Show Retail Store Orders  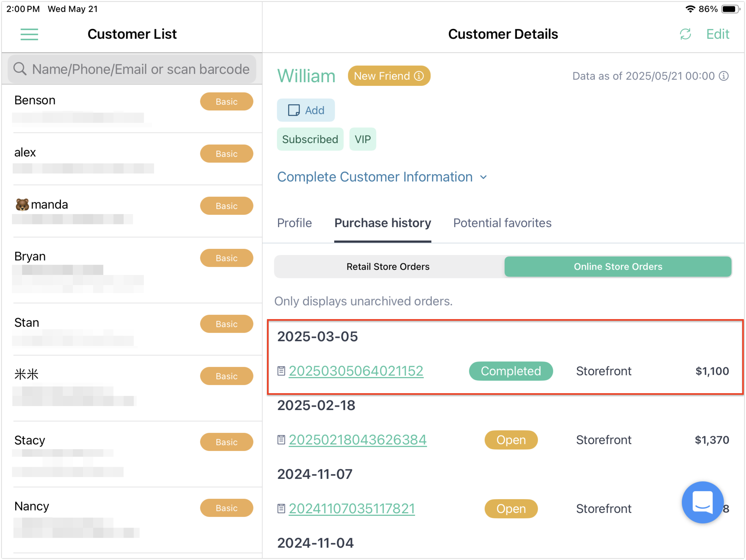tap(388, 267)
